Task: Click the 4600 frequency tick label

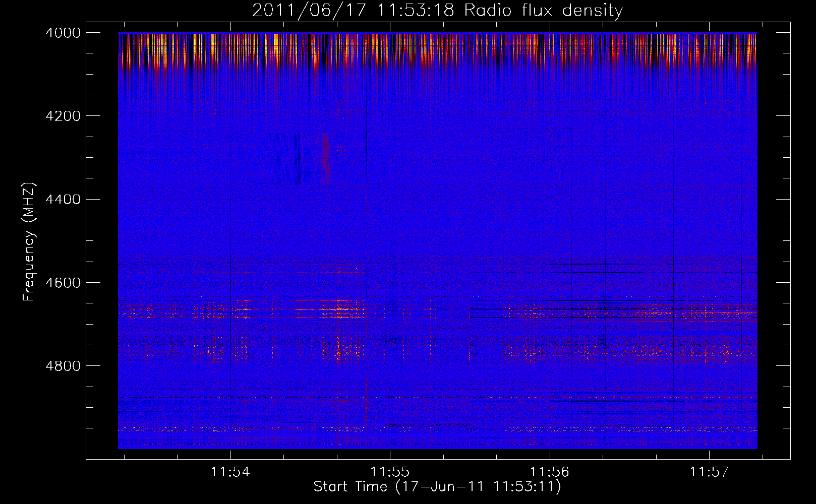Action: click(63, 283)
